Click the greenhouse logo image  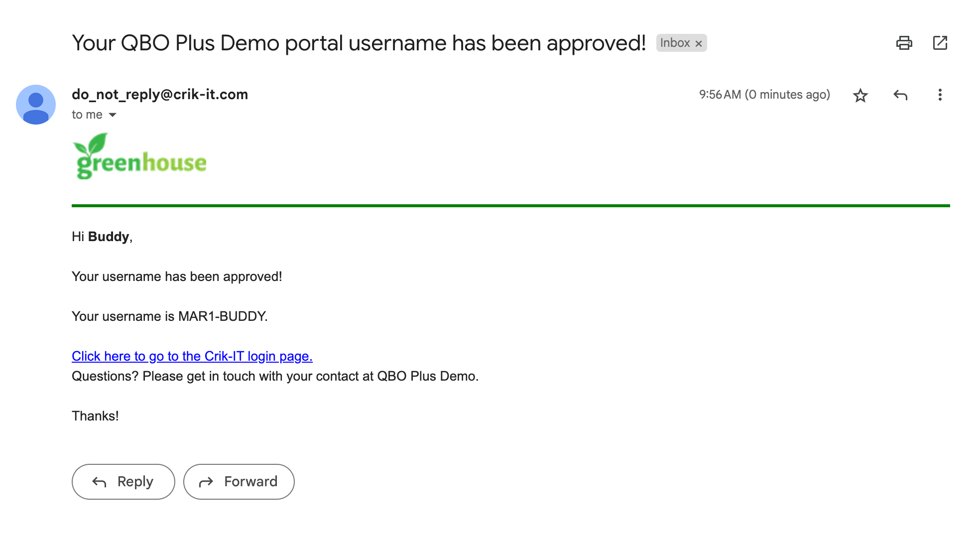click(x=139, y=156)
